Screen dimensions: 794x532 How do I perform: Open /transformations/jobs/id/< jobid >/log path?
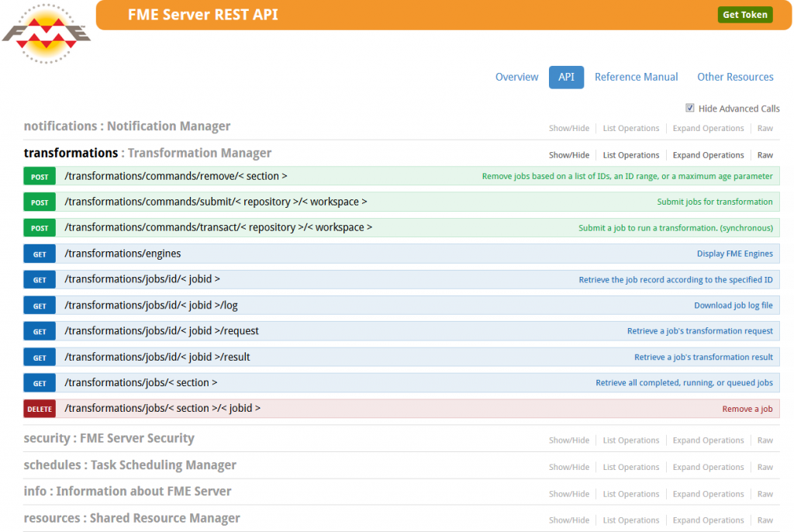click(x=151, y=305)
